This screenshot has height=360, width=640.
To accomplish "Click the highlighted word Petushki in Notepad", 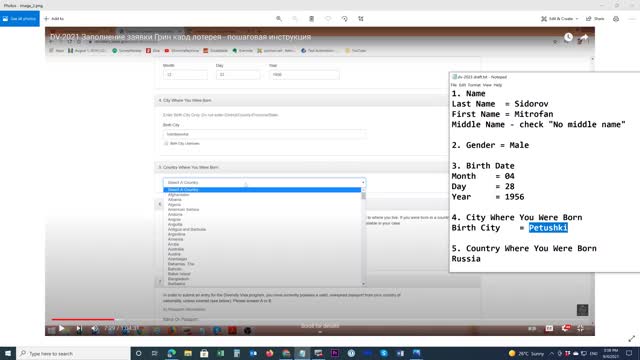I will click(x=548, y=228).
